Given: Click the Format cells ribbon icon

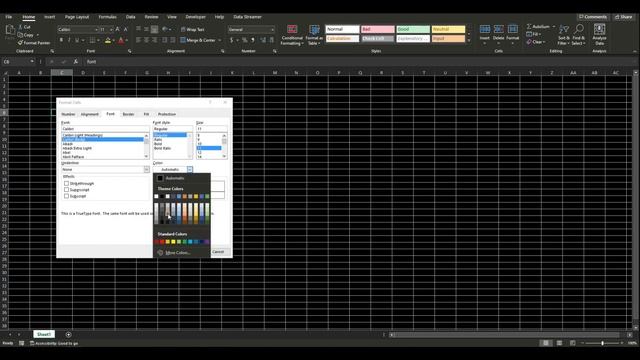Looking at the screenshot, I should 513,29.
